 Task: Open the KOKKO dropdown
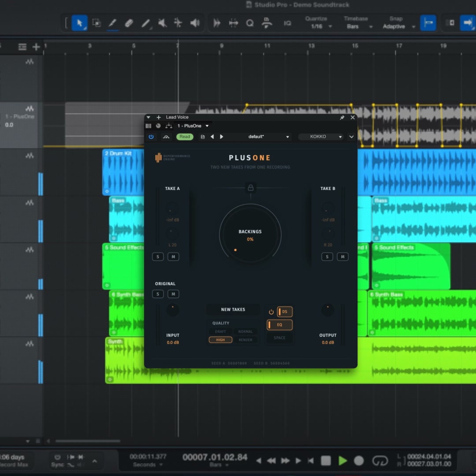click(x=320, y=137)
